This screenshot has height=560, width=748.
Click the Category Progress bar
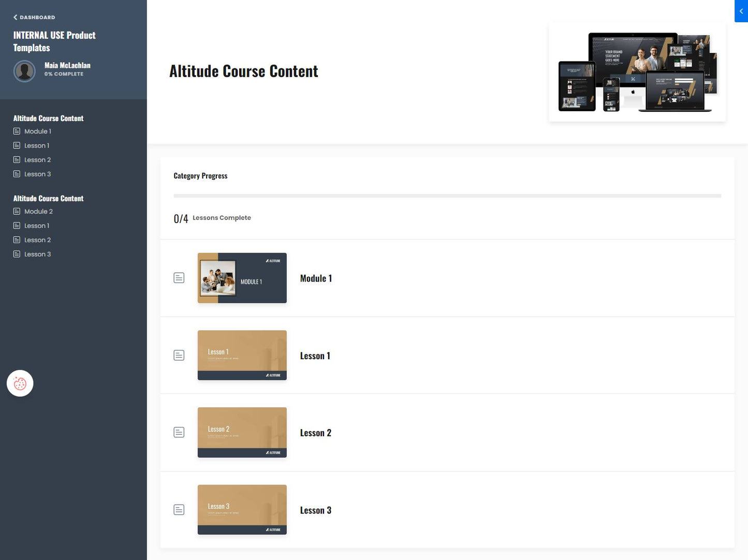click(x=447, y=196)
